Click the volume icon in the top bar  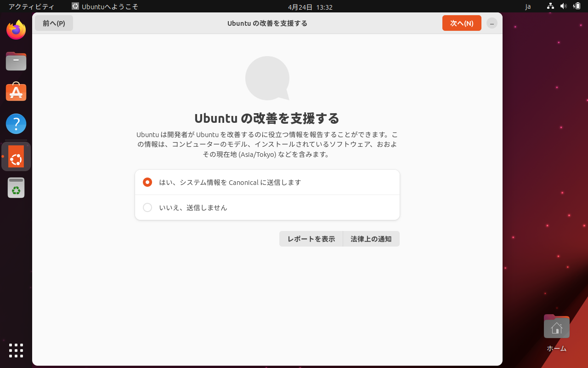(x=563, y=6)
